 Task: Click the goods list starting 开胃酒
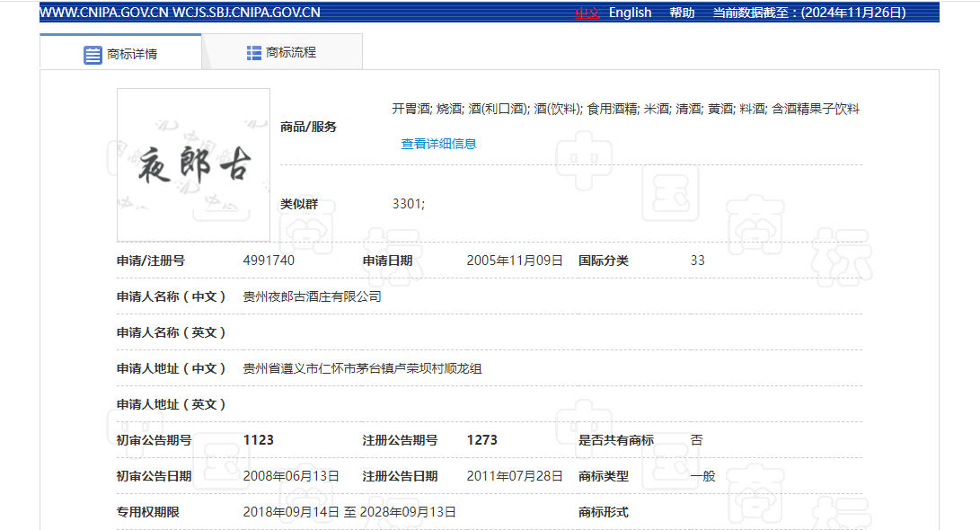(625, 109)
